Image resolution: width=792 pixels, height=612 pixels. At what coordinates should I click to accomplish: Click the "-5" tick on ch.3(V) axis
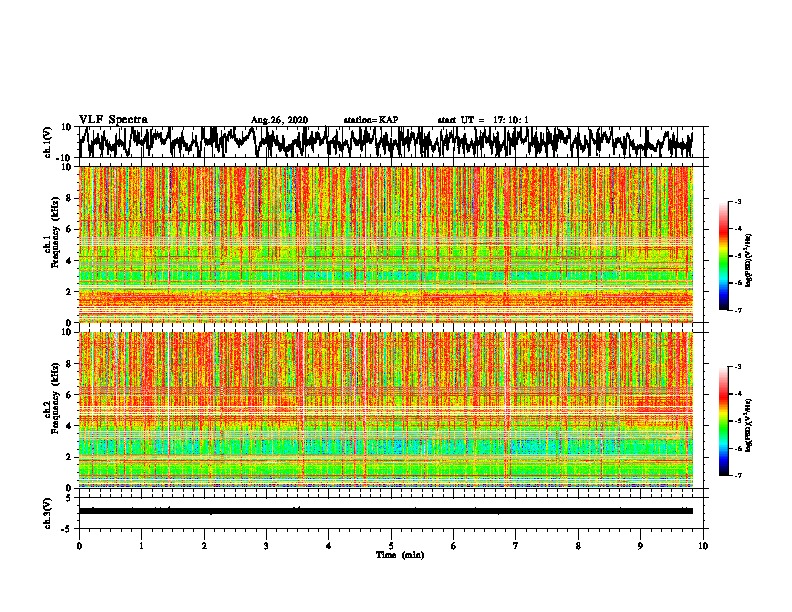pyautogui.click(x=67, y=529)
